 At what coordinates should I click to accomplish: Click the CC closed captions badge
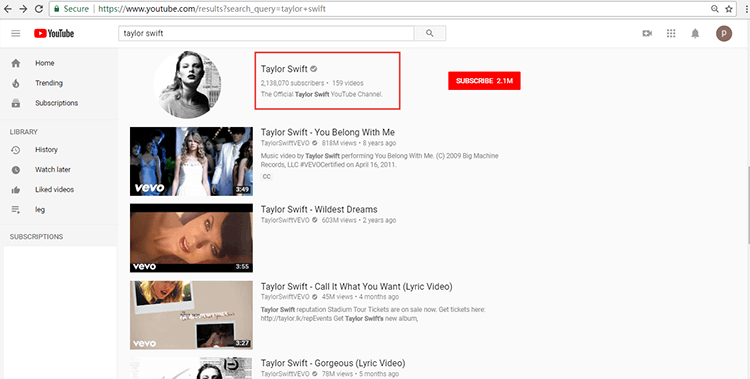266,177
